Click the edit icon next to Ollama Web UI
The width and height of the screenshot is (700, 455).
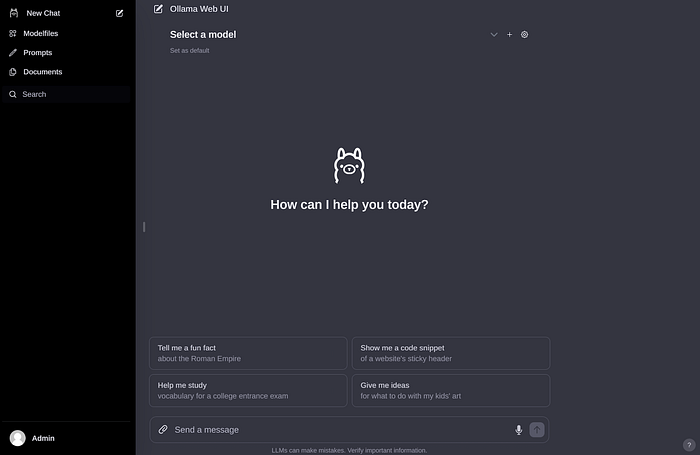(x=158, y=9)
